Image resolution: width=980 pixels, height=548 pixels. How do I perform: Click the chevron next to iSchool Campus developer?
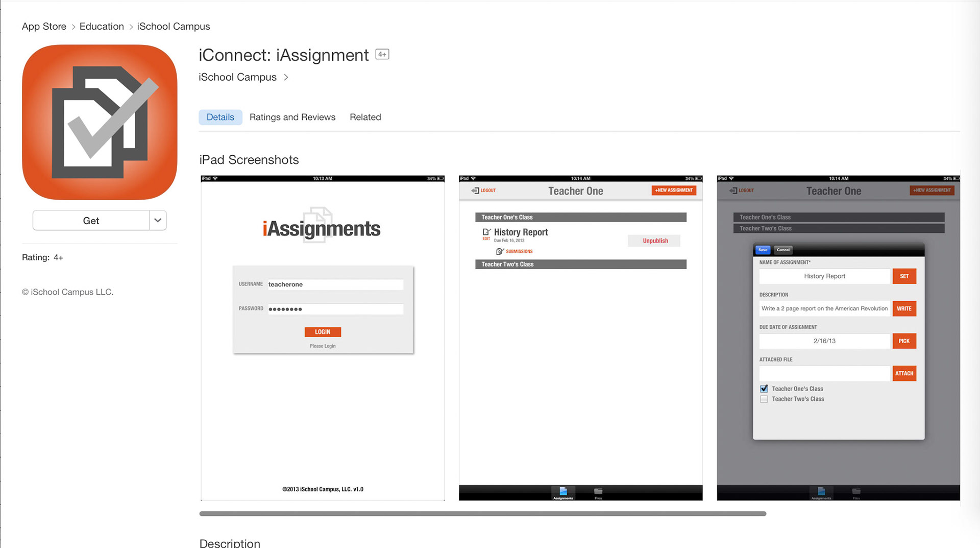pyautogui.click(x=286, y=77)
